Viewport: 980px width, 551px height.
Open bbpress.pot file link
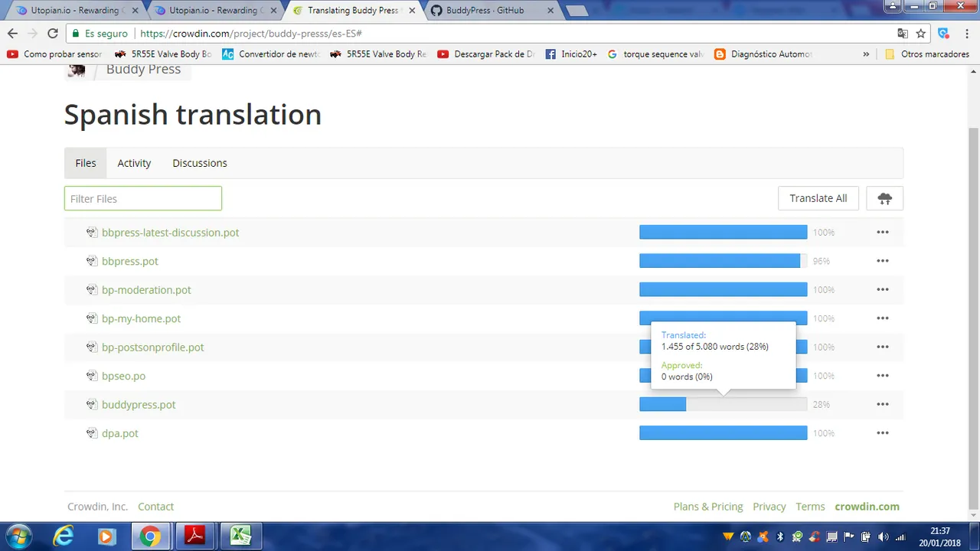pyautogui.click(x=130, y=261)
